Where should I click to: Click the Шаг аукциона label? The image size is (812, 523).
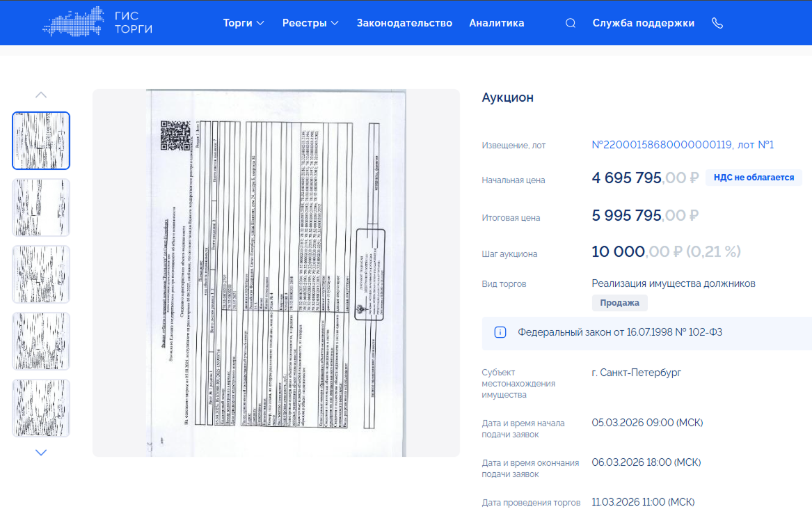509,254
